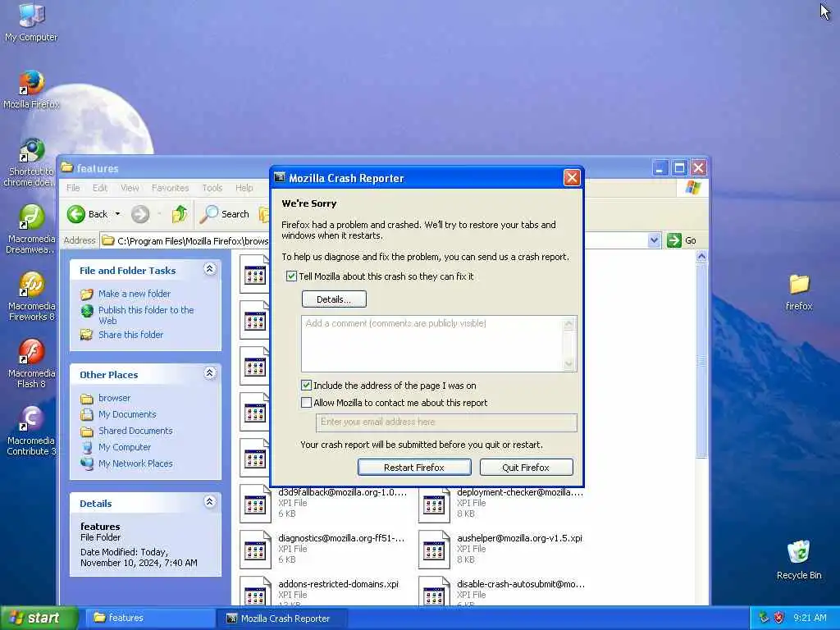Select the deployment-checker XPI file icon
Image resolution: width=840 pixels, height=630 pixels.
[434, 504]
